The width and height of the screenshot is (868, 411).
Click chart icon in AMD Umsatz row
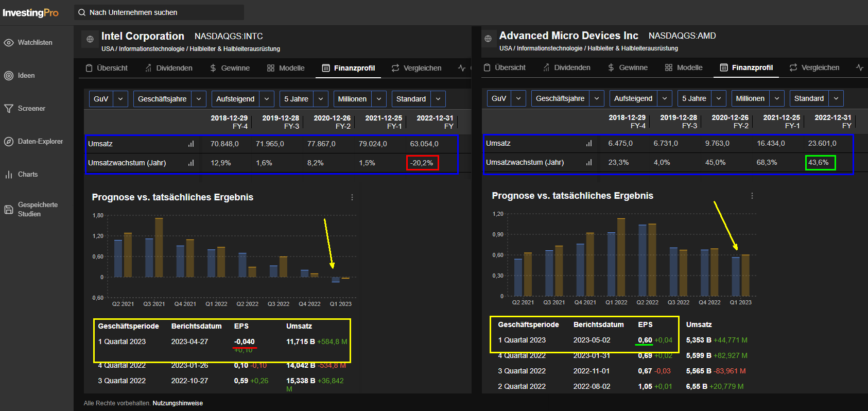coord(589,144)
